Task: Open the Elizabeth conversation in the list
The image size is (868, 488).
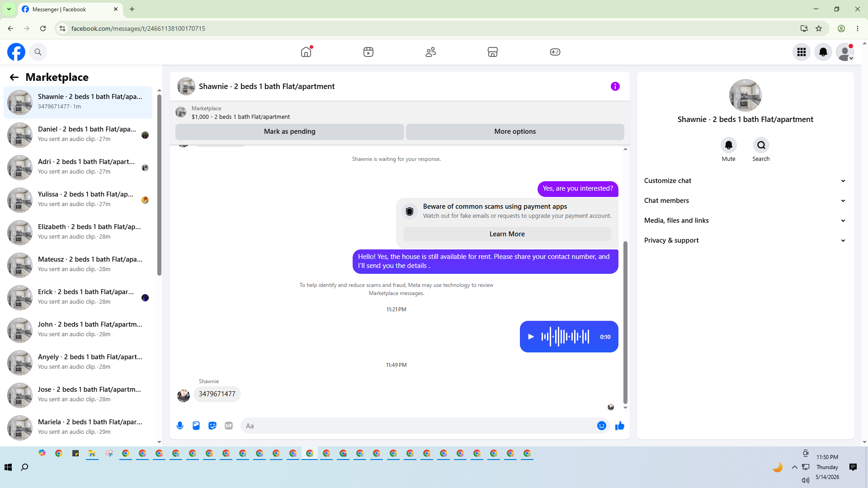Action: (78, 233)
